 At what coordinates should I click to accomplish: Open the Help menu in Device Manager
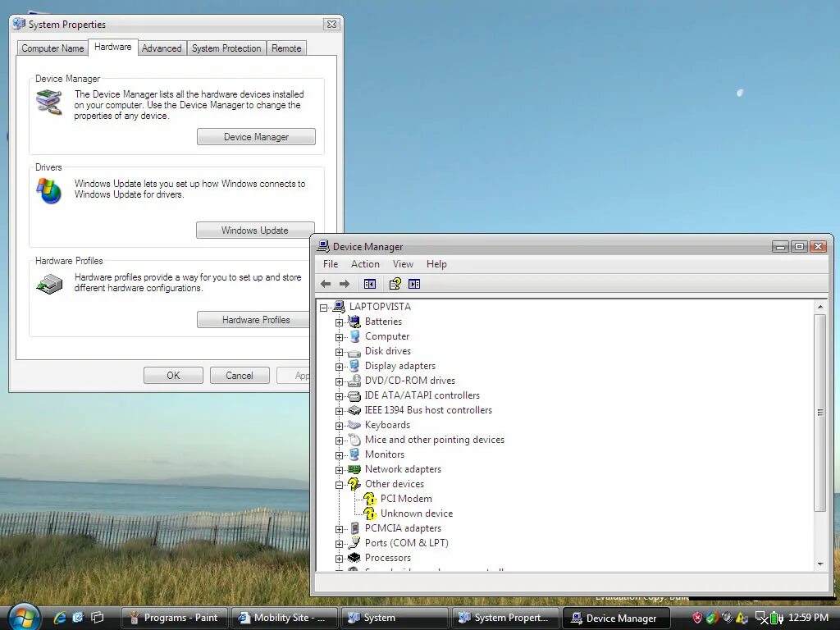pyautogui.click(x=436, y=264)
